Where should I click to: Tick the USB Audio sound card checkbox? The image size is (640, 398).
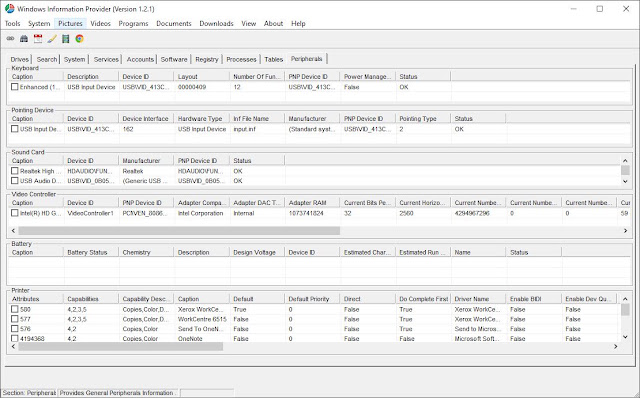coord(15,180)
